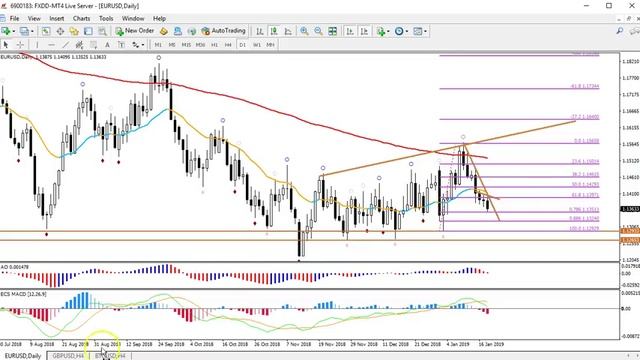Switch timeframe to W1
The width and height of the screenshot is (640, 360).
click(256, 45)
